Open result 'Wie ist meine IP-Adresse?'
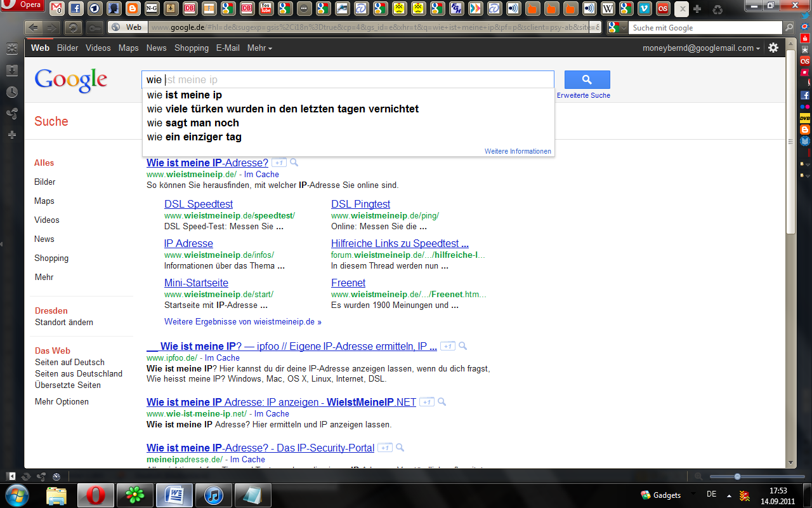 tap(207, 163)
